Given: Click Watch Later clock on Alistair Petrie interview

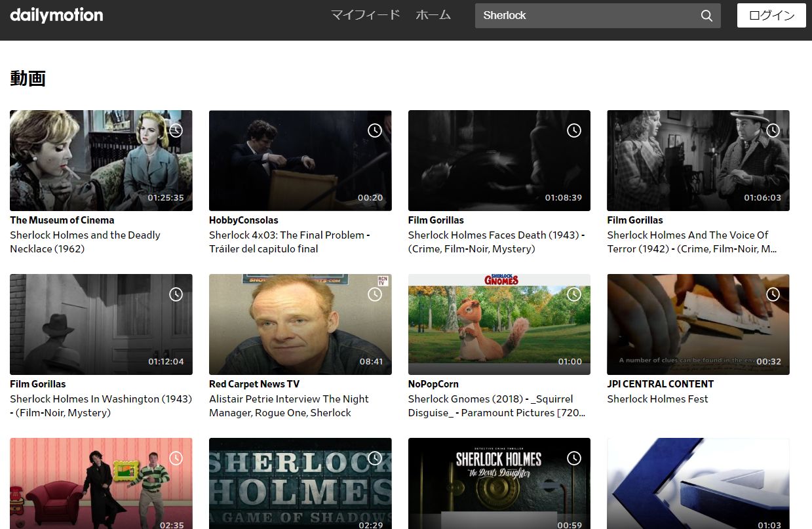Looking at the screenshot, I should point(375,294).
